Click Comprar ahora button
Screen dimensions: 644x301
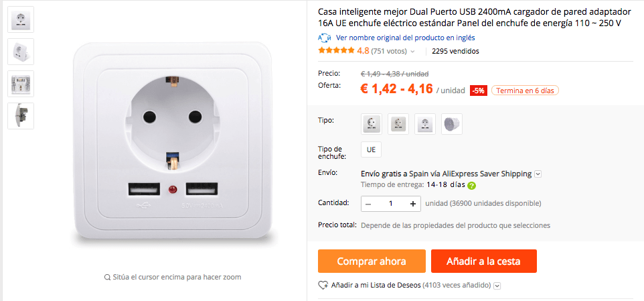(372, 261)
